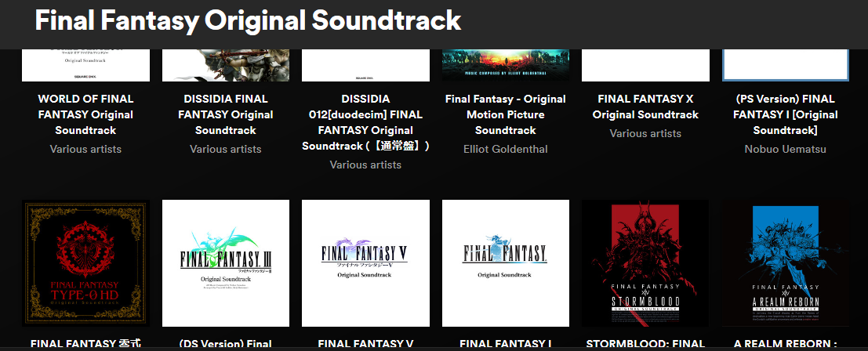Click DISSIDIA FINAL FANTASY character artwork
The width and height of the screenshot is (868, 351).
[226, 65]
